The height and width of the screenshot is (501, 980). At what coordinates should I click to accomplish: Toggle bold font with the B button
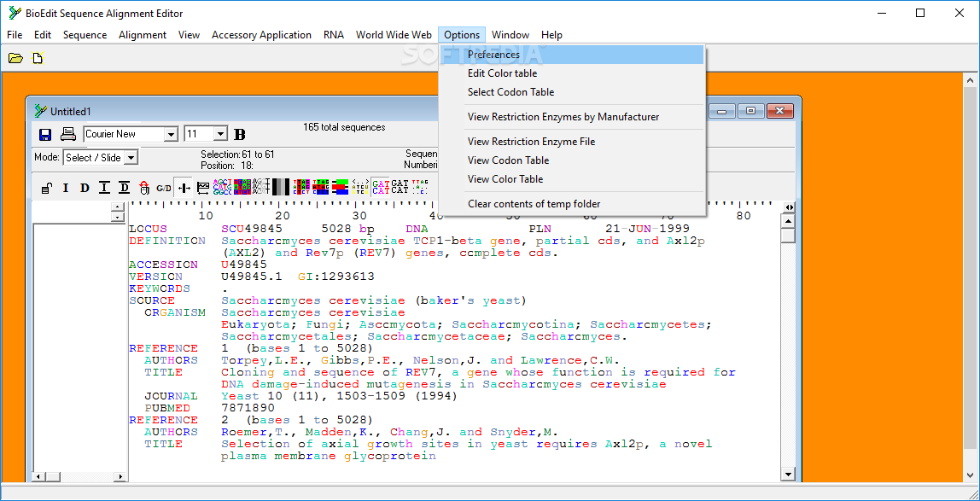pyautogui.click(x=239, y=134)
